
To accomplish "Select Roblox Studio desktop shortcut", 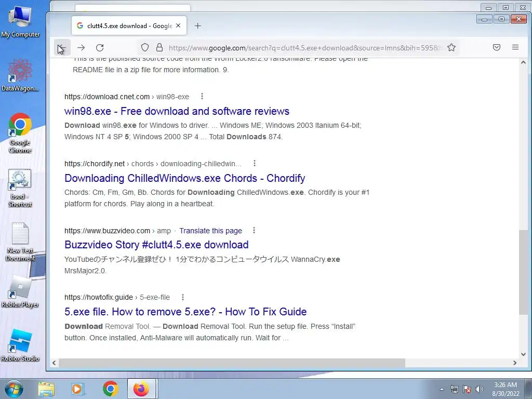I will (20, 345).
